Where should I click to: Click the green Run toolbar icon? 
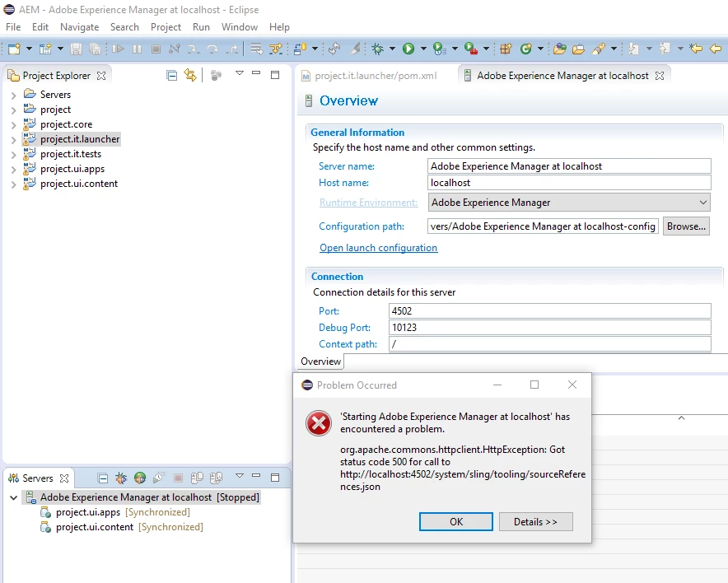[x=408, y=49]
